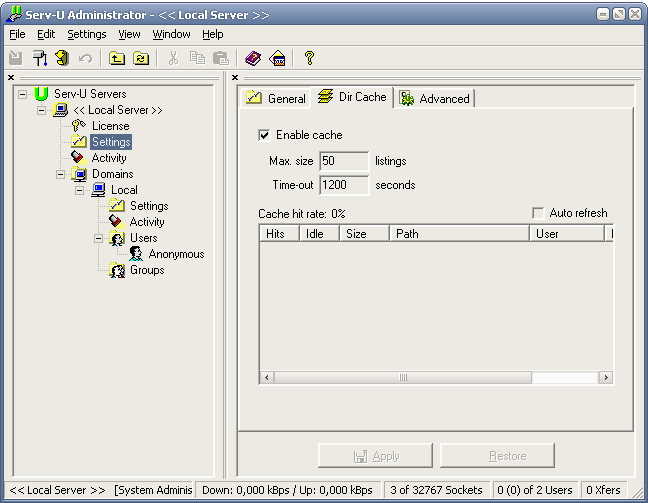The height and width of the screenshot is (503, 648).
Task: Click the Local Server computer icon
Action: point(60,110)
